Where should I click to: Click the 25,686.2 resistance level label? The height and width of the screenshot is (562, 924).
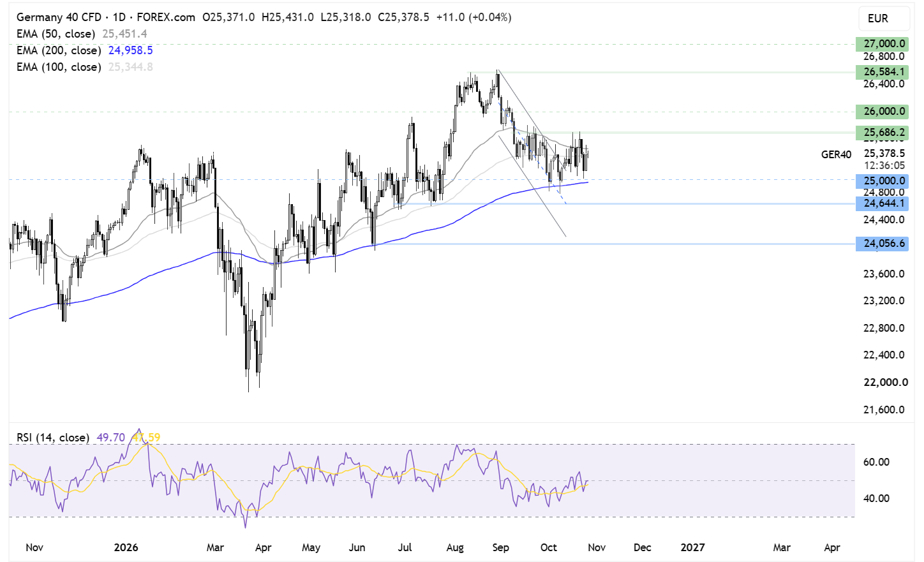click(x=882, y=133)
